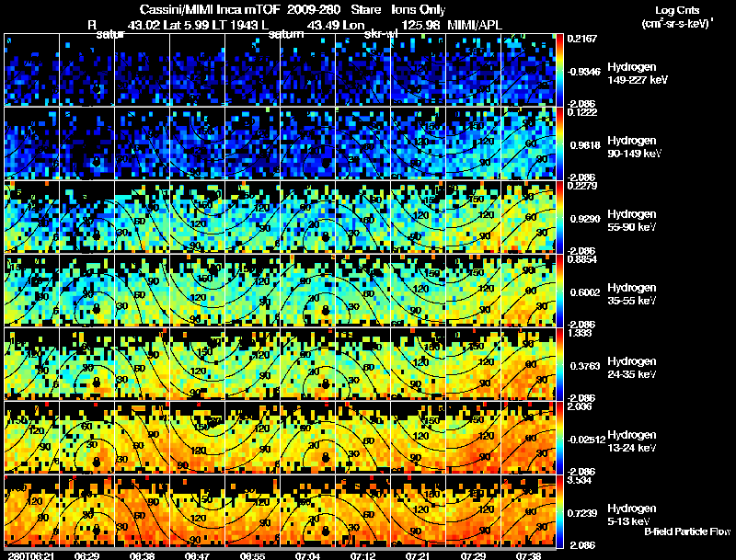Select the color bar beside Hydrogen 55-90 keV
The height and width of the screenshot is (560, 736).
[559, 217]
